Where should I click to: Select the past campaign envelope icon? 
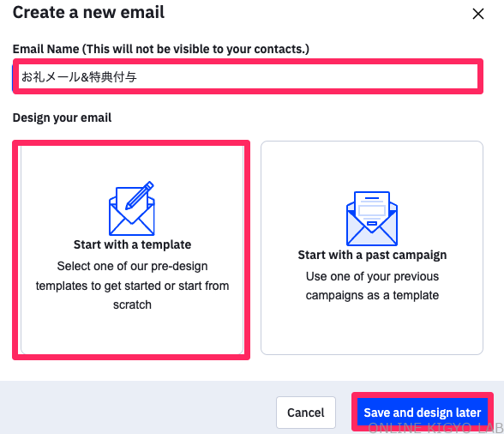point(372,219)
